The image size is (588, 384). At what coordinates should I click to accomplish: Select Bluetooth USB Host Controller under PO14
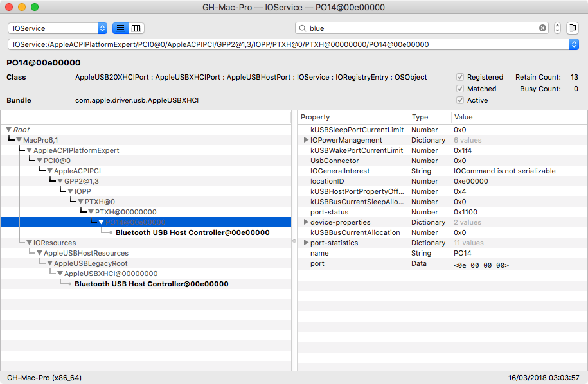[192, 232]
